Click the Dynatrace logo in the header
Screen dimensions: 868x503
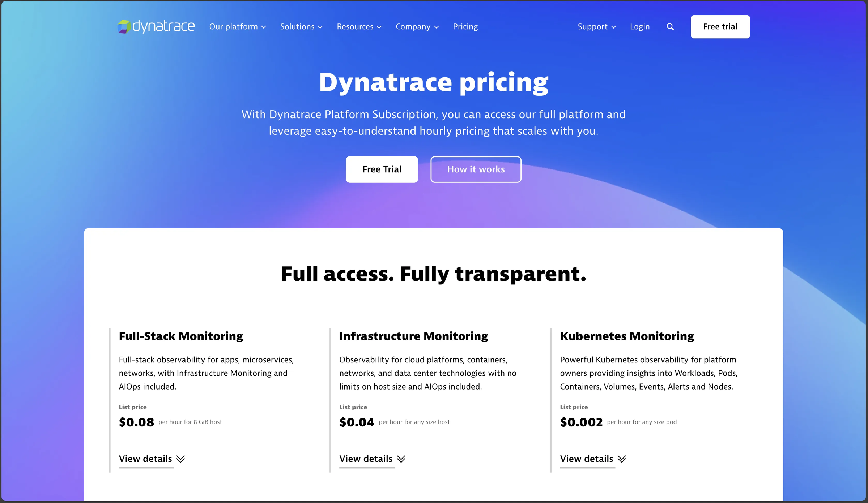pyautogui.click(x=156, y=26)
